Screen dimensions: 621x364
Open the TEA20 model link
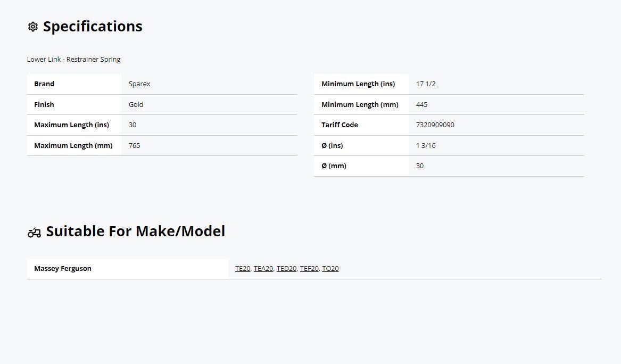click(x=263, y=269)
